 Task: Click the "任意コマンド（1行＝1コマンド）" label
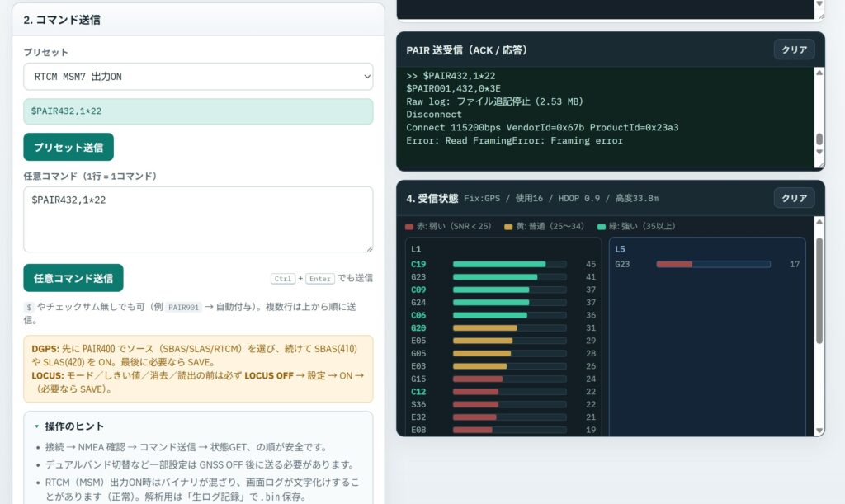90,176
